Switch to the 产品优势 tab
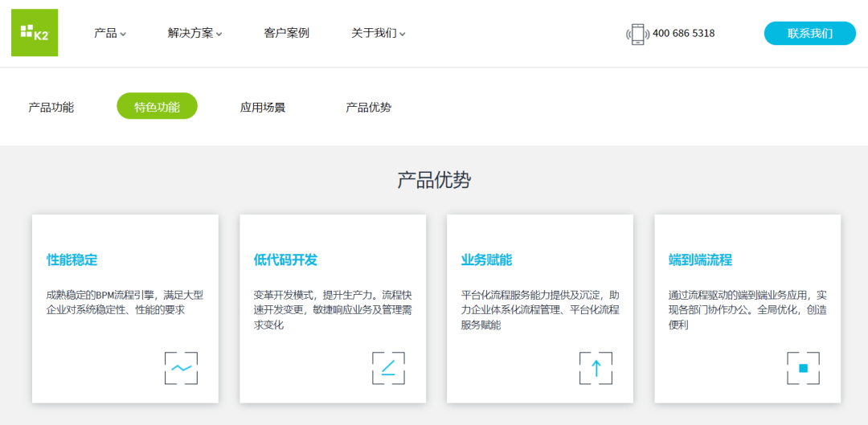Screen dimensions: 868x425 pos(368,107)
